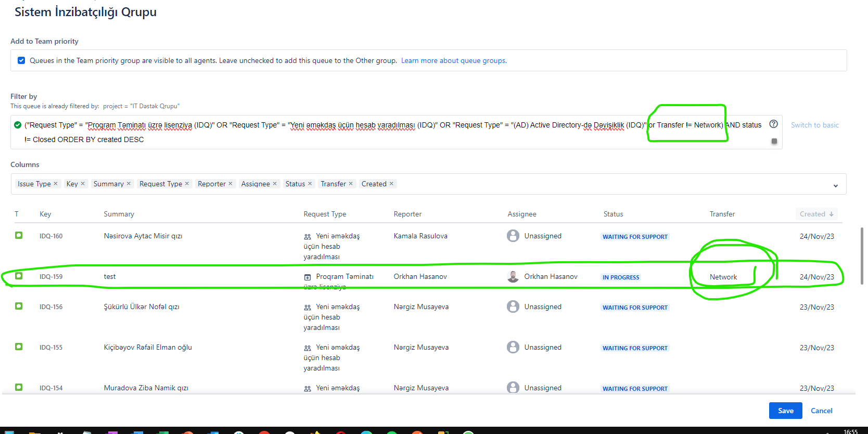The height and width of the screenshot is (434, 868).
Task: Click the page vertical scrollbar
Action: tap(862, 256)
